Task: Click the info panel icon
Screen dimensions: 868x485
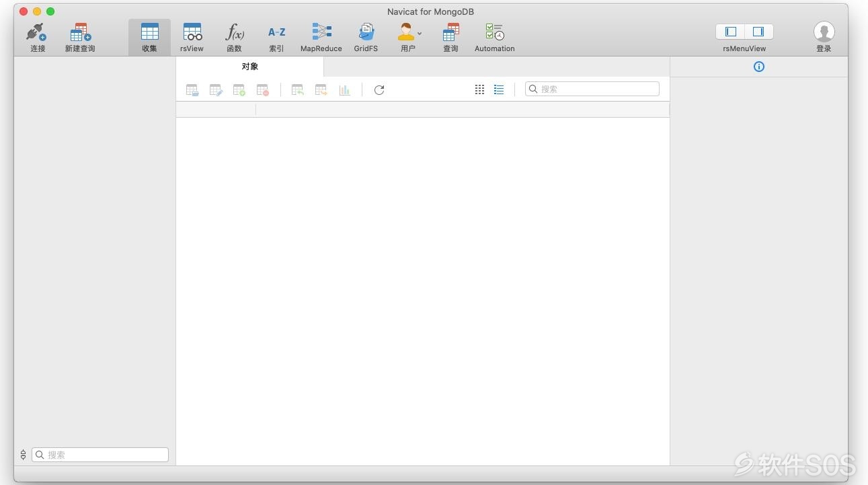Action: [x=759, y=67]
